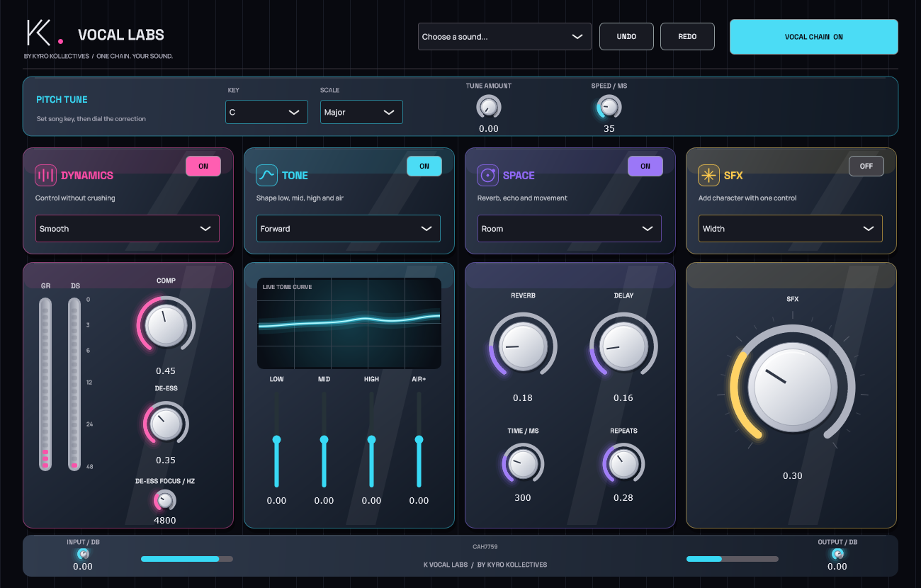The image size is (921, 588).
Task: Click the Speed value 35
Action: pos(609,129)
